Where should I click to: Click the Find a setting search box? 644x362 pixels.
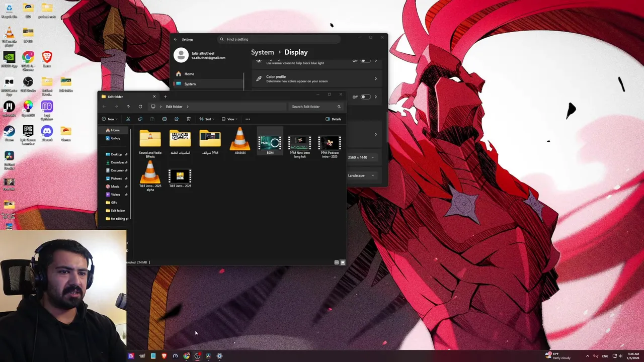(x=279, y=39)
